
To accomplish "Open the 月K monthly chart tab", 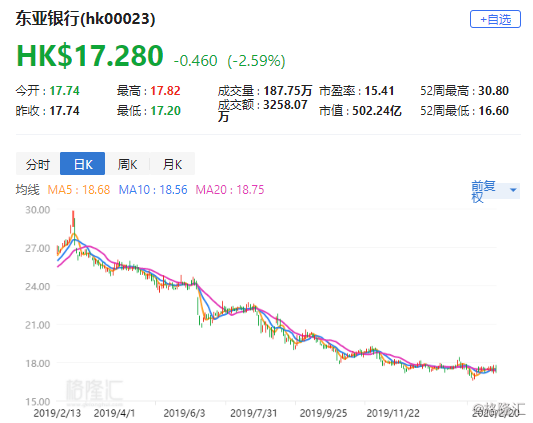I will 172,164.
